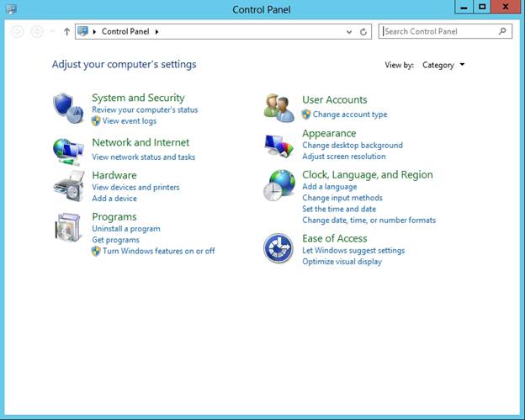Open the Hardware printer icon

click(69, 186)
